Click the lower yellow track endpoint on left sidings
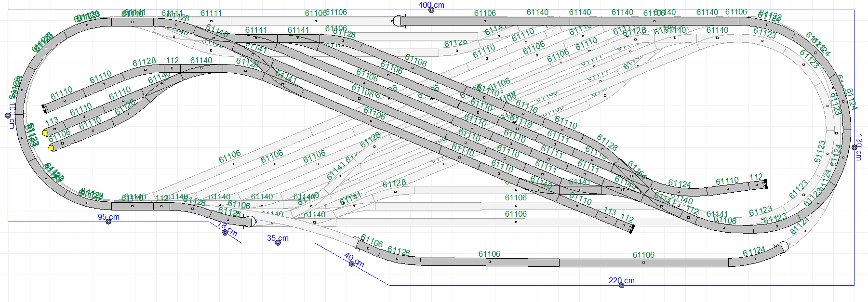This screenshot has width=868, height=302. pyautogui.click(x=51, y=148)
